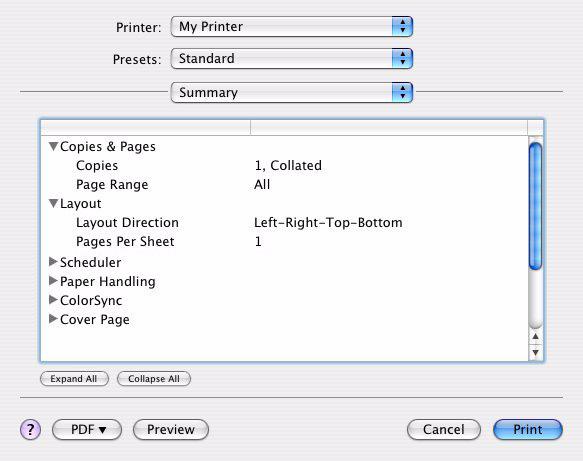Select the Page Range row
Image resolution: width=583 pixels, height=461 pixels.
pyautogui.click(x=284, y=184)
